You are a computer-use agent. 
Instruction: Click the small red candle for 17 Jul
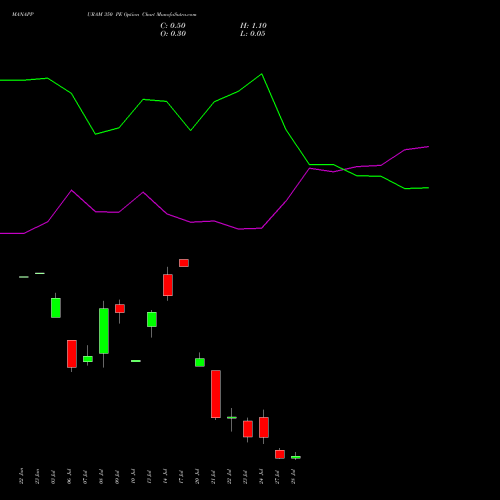[x=184, y=263]
